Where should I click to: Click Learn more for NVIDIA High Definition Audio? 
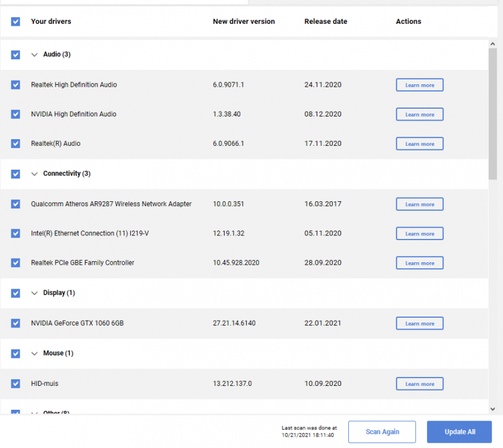point(419,114)
